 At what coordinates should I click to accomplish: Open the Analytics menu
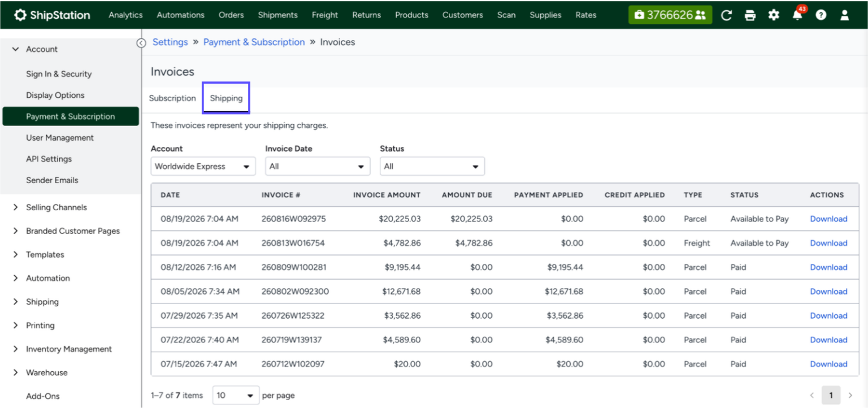[125, 15]
